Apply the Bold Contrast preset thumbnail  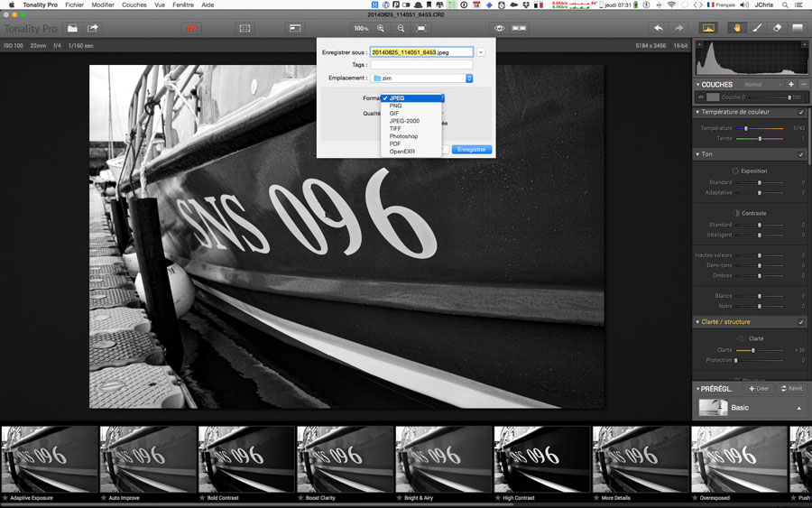pos(246,459)
